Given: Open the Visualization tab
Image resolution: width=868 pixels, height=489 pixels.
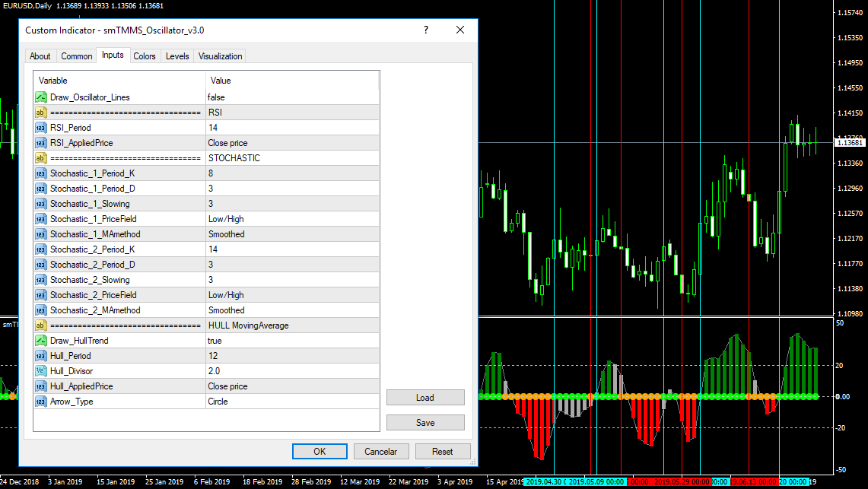Looking at the screenshot, I should coord(220,56).
